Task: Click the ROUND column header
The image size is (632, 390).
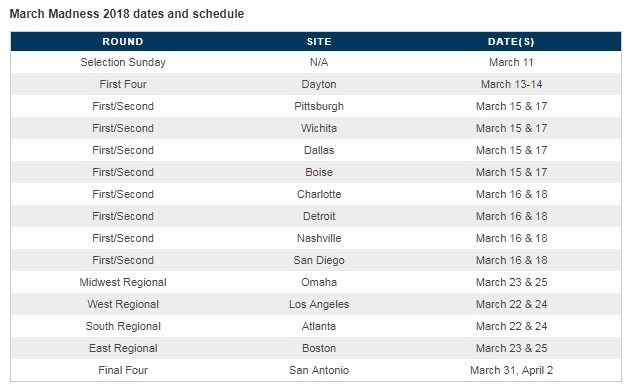Action: 123,41
